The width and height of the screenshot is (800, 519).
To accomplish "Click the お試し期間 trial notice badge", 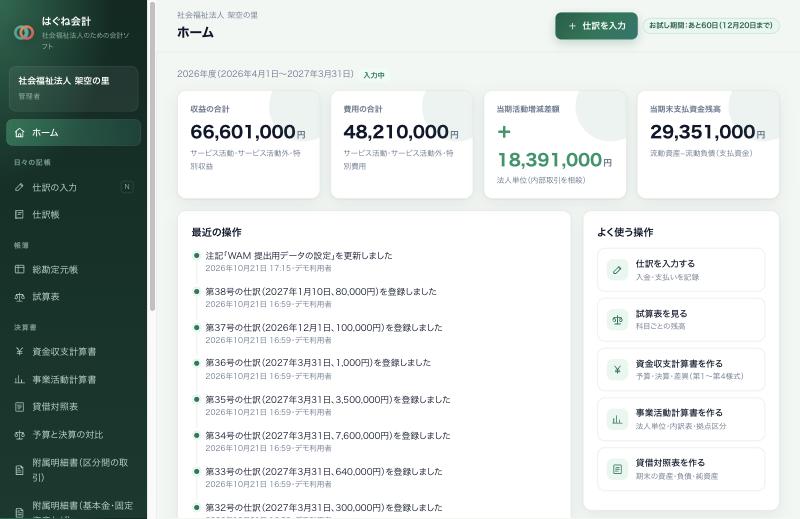I will 711,26.
